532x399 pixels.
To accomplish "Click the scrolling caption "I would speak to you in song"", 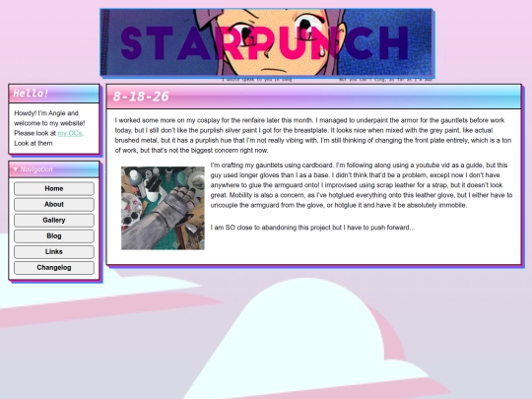I will pyautogui.click(x=257, y=80).
